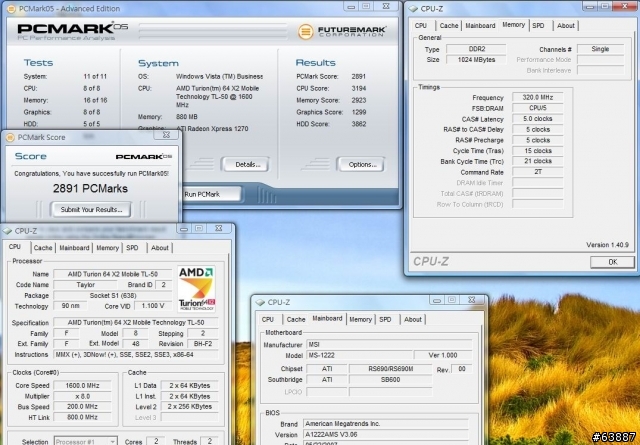Open the Processor #1 selection dropdown
This screenshot has width=640, height=445.
click(x=86, y=441)
